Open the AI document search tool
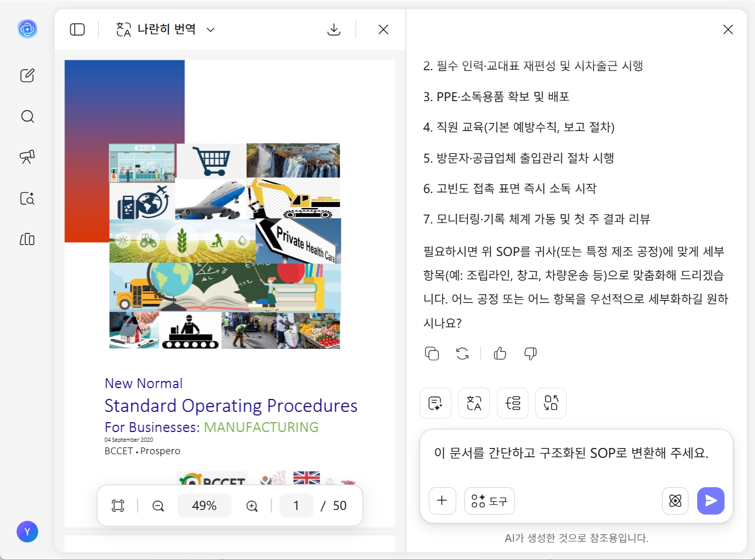This screenshot has width=755, height=560. point(27,199)
